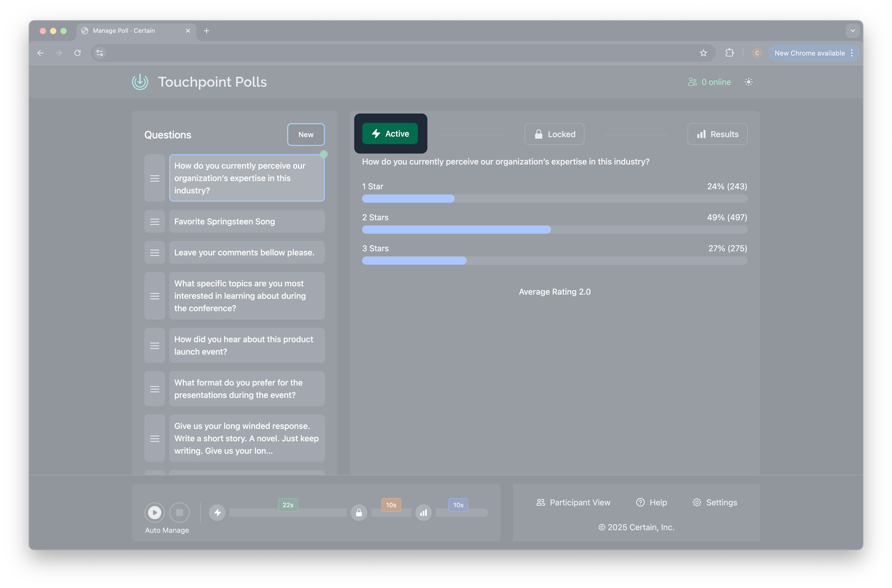Switch poll state to Locked
Viewport: 892px width, 588px height.
pyautogui.click(x=554, y=134)
